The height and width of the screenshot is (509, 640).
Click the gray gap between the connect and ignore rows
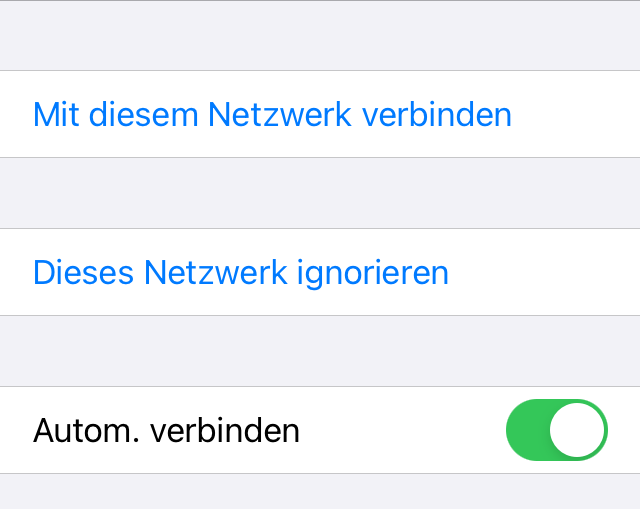pyautogui.click(x=320, y=193)
